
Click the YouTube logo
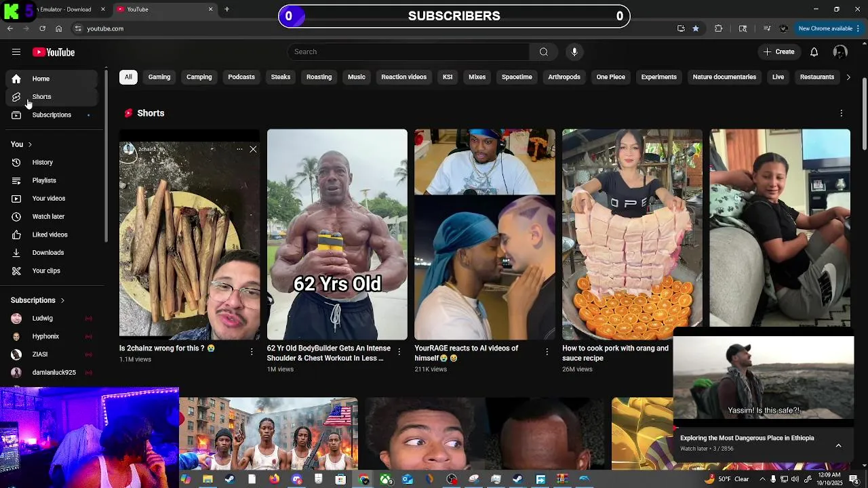coord(54,52)
